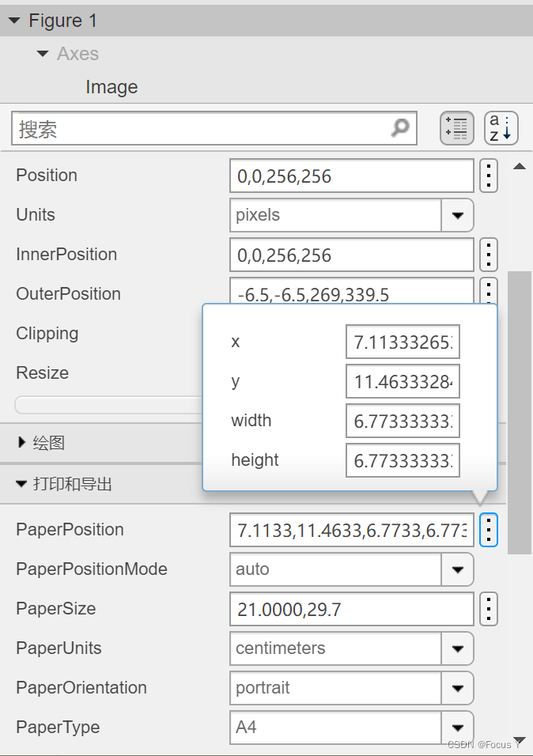Open the PaperOrientation dropdown
Image resolution: width=533 pixels, height=756 pixels.
[457, 688]
